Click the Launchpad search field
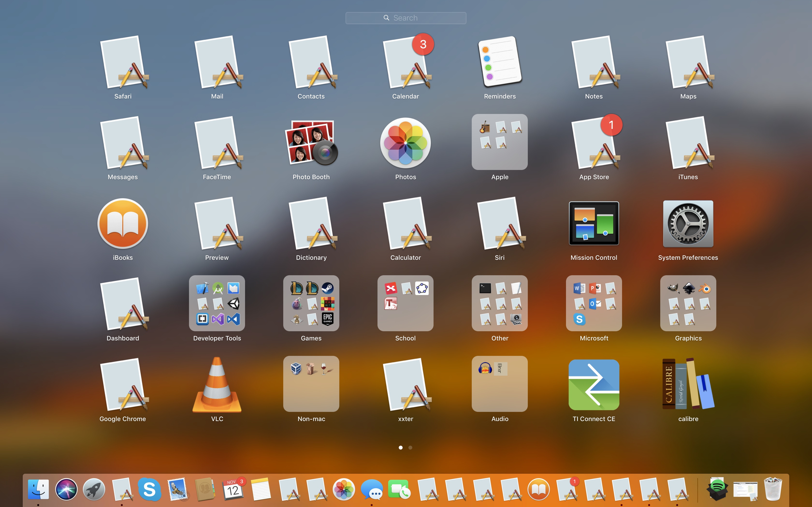This screenshot has width=812, height=507. pyautogui.click(x=405, y=17)
